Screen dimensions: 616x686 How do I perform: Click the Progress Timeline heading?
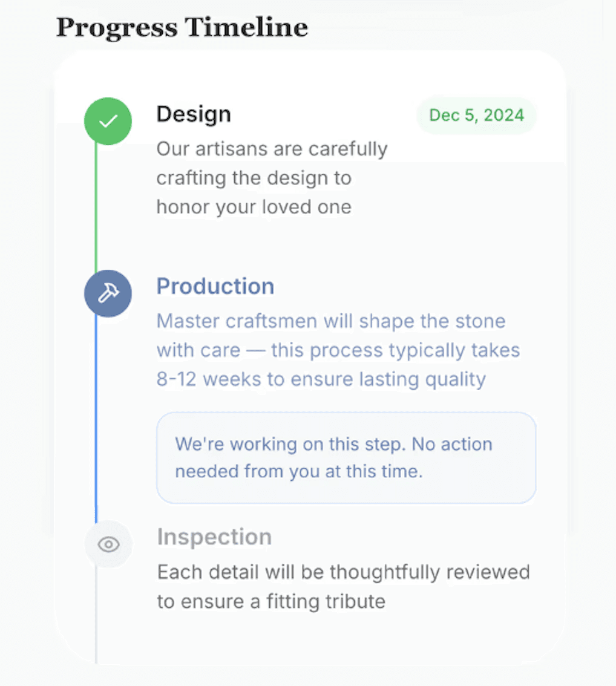[x=182, y=28]
